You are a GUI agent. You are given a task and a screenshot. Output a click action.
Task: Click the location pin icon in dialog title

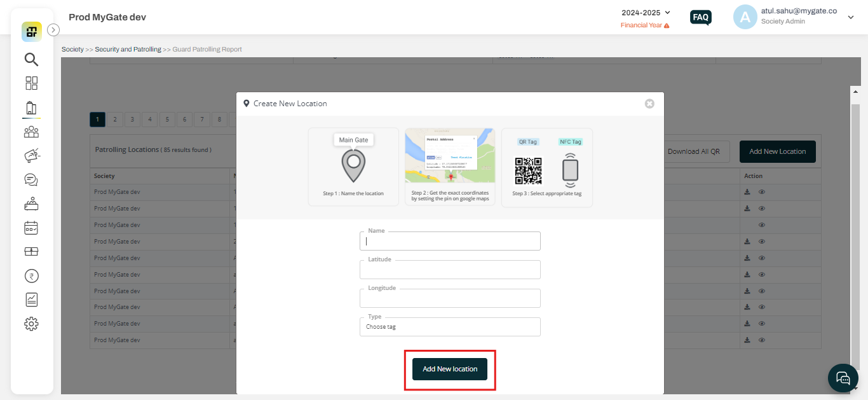247,103
